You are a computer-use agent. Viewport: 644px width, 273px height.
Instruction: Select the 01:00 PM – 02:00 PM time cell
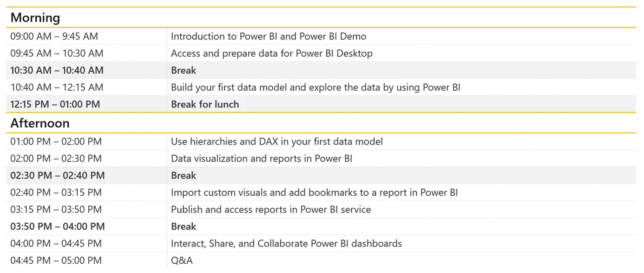tap(56, 141)
